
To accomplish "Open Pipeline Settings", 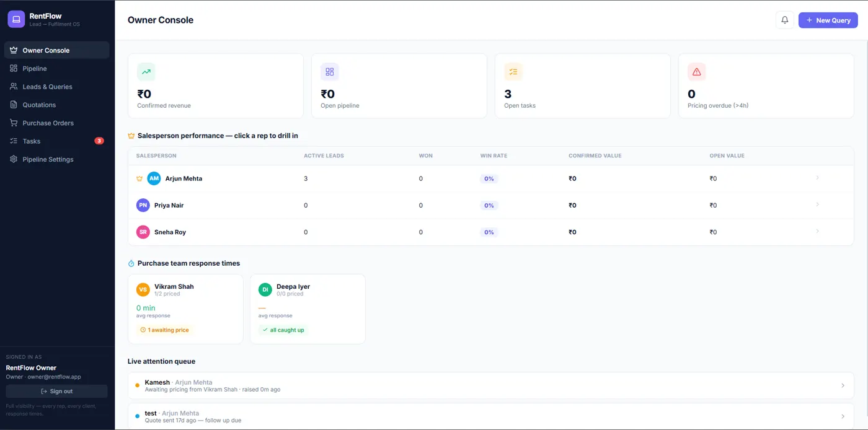I will tap(56, 159).
